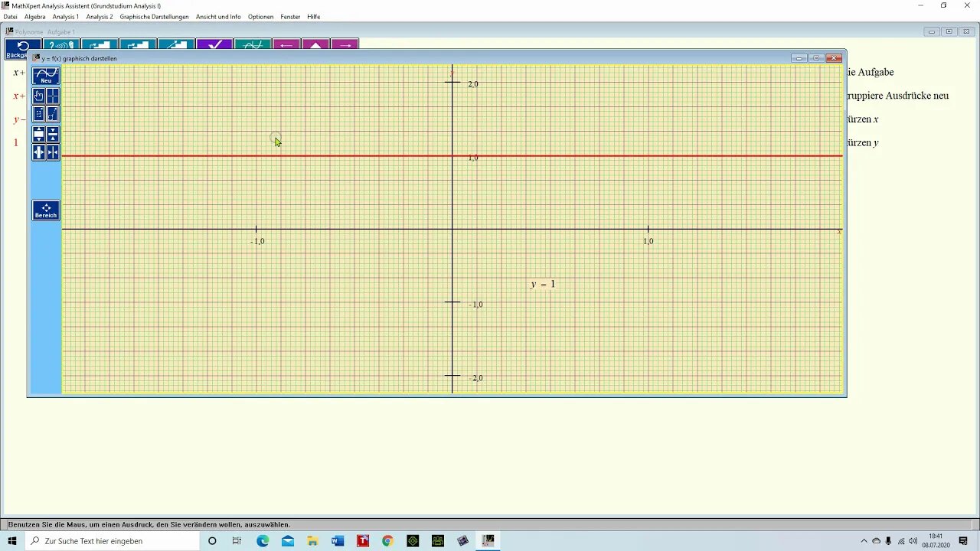
Task: Stretch graph vertically with expand arrows icon
Action: [39, 134]
